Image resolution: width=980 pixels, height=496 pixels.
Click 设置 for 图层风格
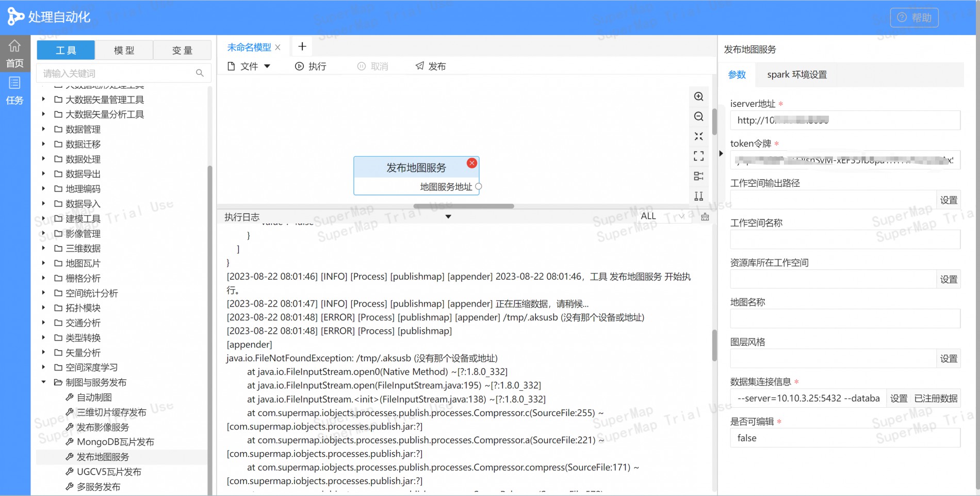click(x=949, y=359)
